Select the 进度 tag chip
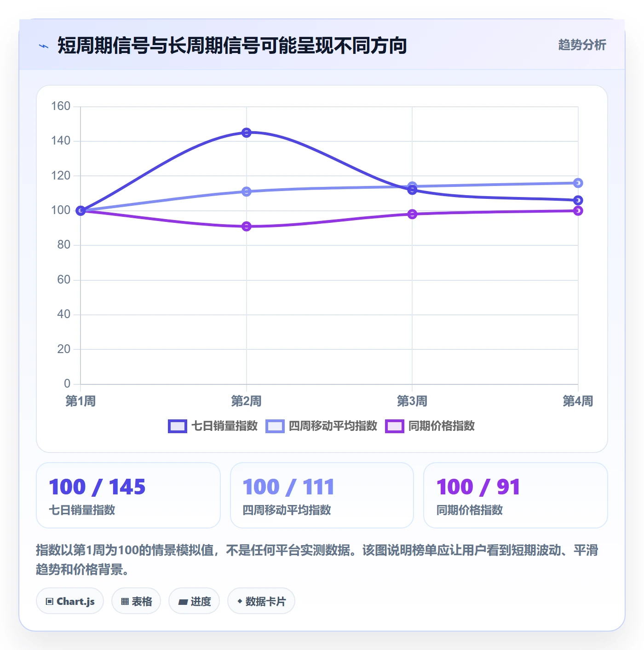This screenshot has width=644, height=650. 194,601
